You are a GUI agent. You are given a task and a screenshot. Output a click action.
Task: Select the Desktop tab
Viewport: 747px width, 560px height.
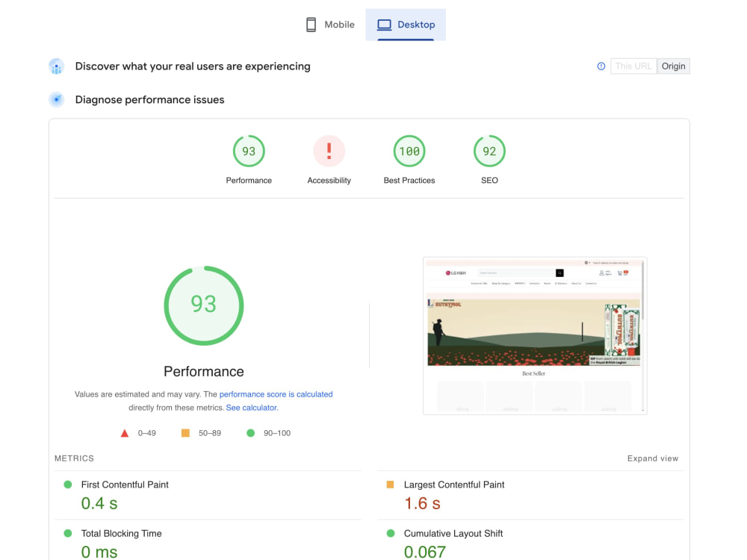coord(406,24)
